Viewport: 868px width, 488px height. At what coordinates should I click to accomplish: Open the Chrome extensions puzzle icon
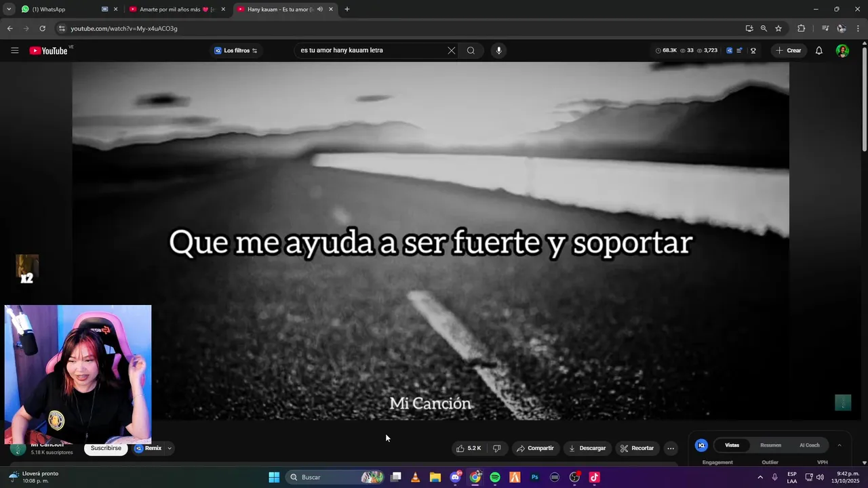point(801,28)
